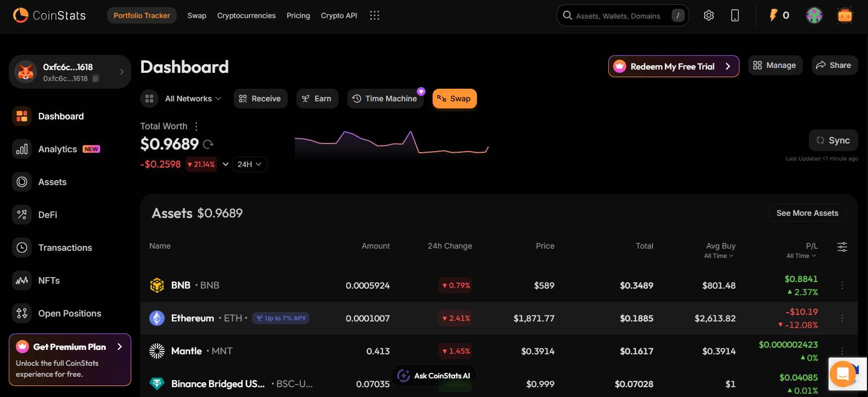
Task: Click the premium badge on Time Machine
Action: (x=421, y=91)
